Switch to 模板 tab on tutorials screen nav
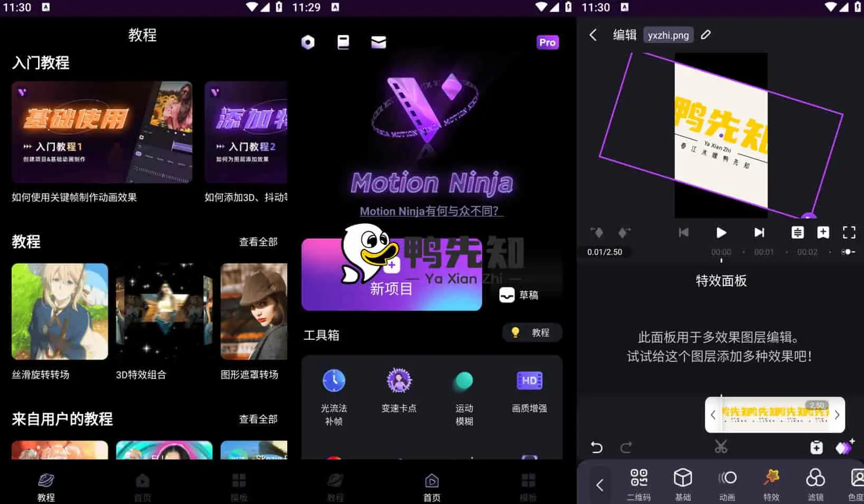Image resolution: width=864 pixels, height=504 pixels. coord(239,487)
